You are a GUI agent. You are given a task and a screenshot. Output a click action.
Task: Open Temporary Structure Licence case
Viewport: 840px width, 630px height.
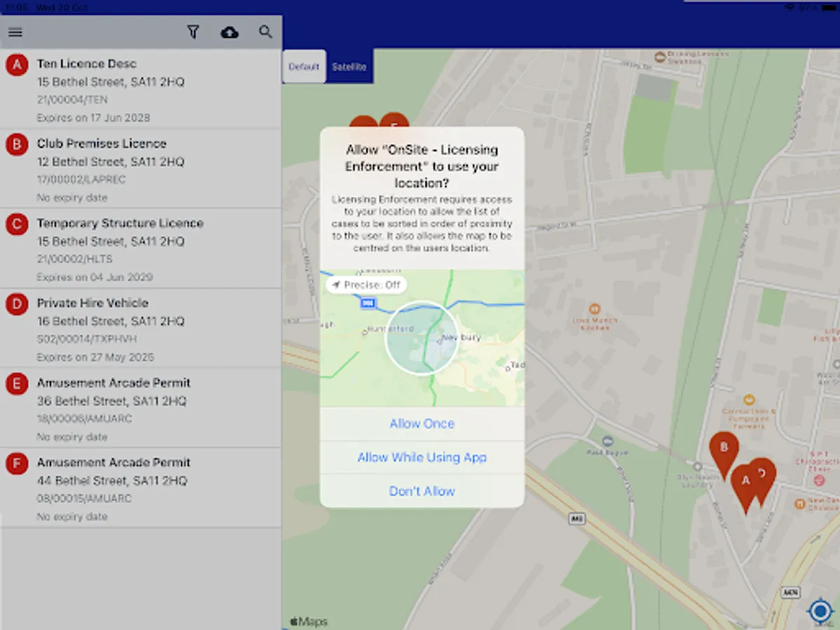click(141, 248)
